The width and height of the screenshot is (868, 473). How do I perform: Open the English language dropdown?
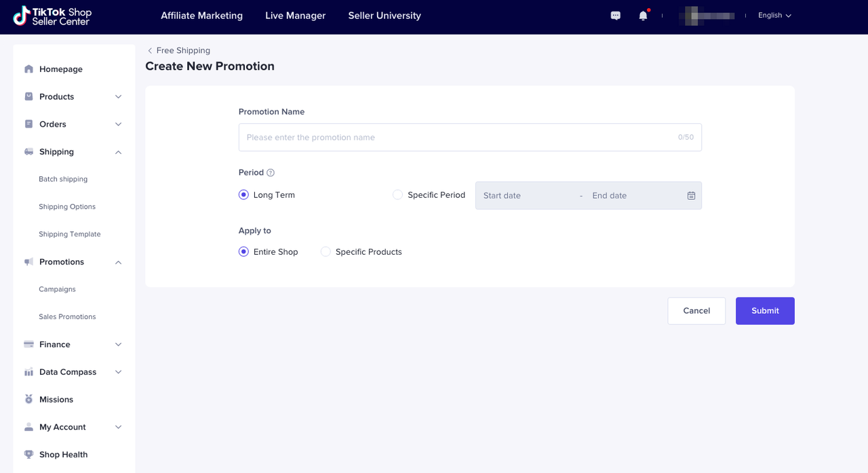(x=774, y=16)
